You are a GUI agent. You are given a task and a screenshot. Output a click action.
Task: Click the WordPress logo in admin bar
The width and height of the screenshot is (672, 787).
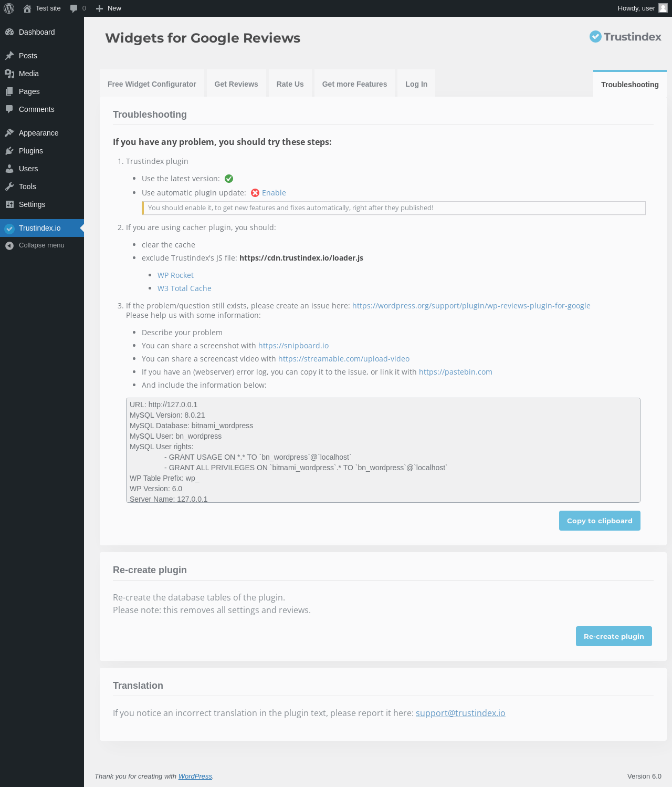click(x=9, y=8)
